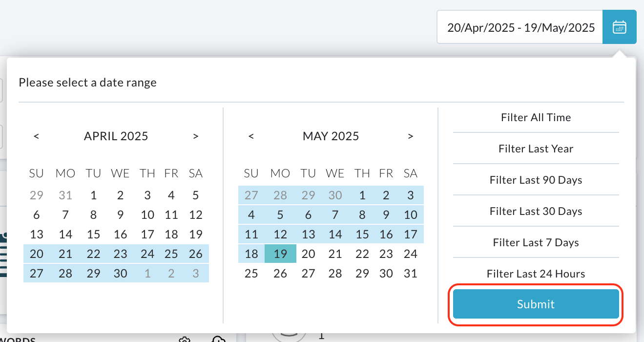Go to next month from April 2025
This screenshot has width=644, height=342.
tap(196, 136)
